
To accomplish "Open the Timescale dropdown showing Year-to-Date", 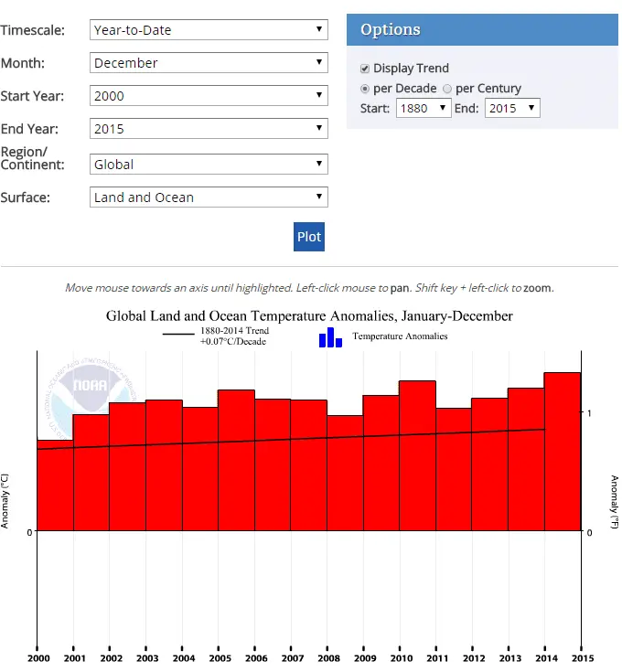I will coord(209,29).
